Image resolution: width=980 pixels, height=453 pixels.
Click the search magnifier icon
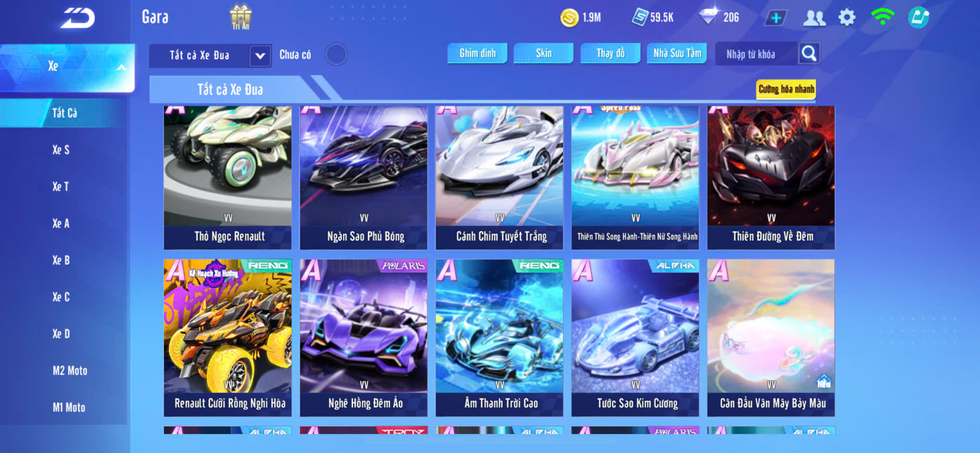(x=809, y=53)
